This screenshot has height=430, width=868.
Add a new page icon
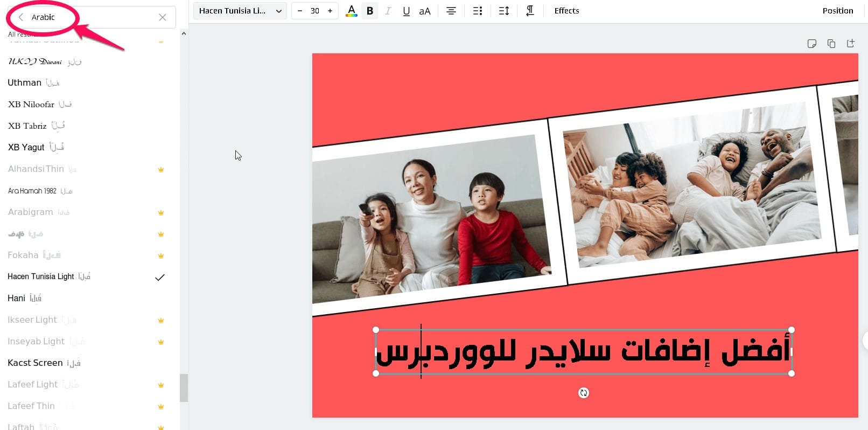pyautogui.click(x=851, y=44)
